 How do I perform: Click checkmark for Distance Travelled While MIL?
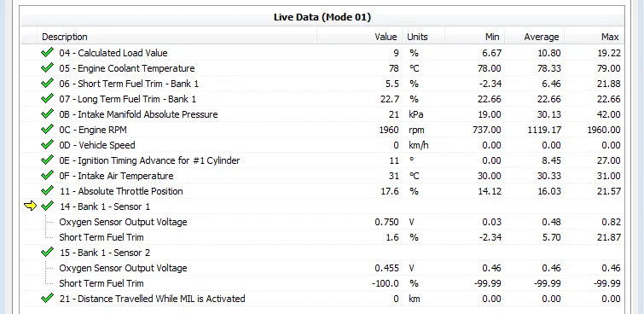coord(47,299)
